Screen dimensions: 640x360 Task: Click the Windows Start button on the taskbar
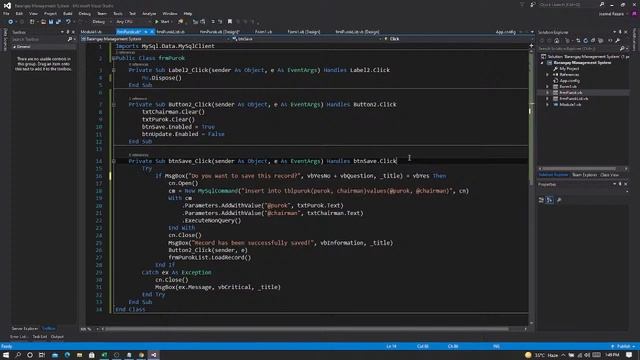point(6,355)
